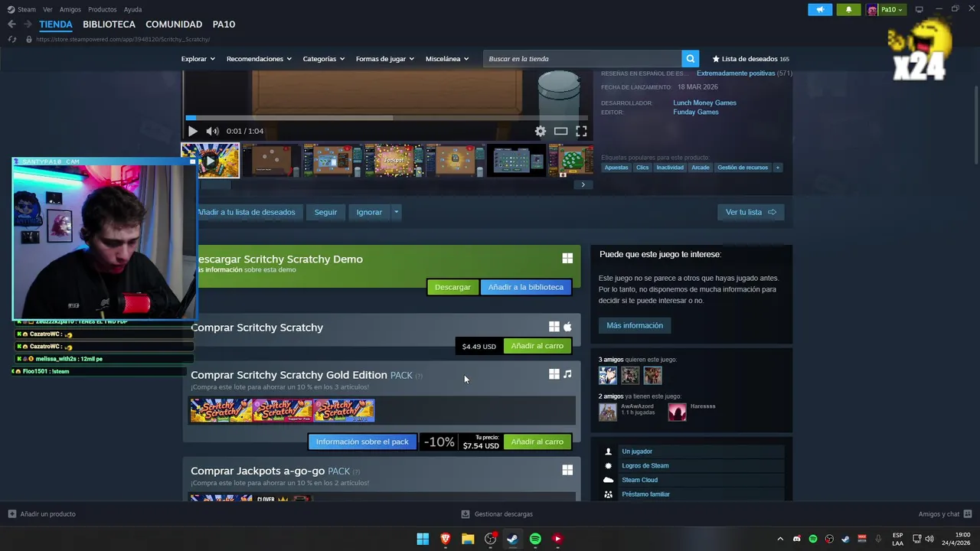This screenshot has width=980, height=551.
Task: Expand more tags with plus
Action: click(778, 168)
